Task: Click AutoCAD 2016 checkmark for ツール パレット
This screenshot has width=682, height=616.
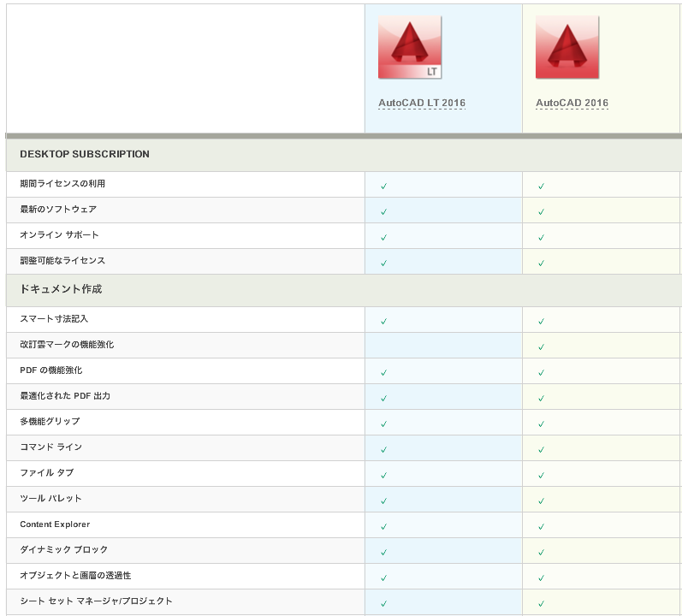Action: (541, 501)
